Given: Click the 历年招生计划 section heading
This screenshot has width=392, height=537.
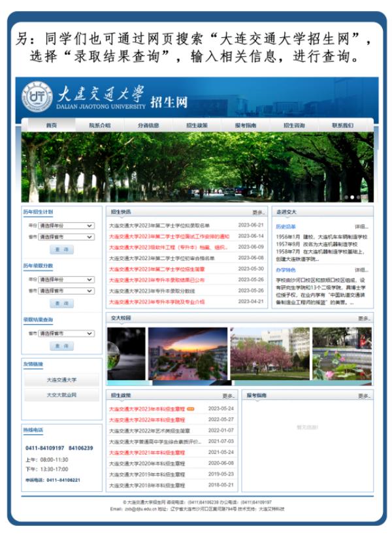Looking at the screenshot, I should (x=38, y=212).
